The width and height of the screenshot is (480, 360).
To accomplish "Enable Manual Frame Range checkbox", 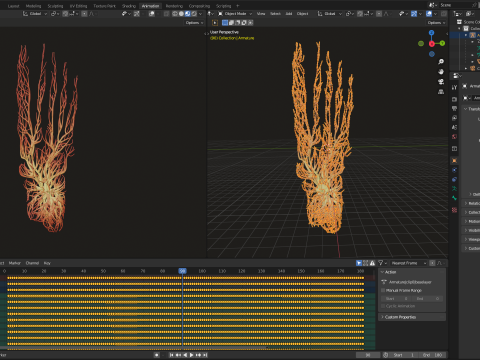I will [383, 290].
